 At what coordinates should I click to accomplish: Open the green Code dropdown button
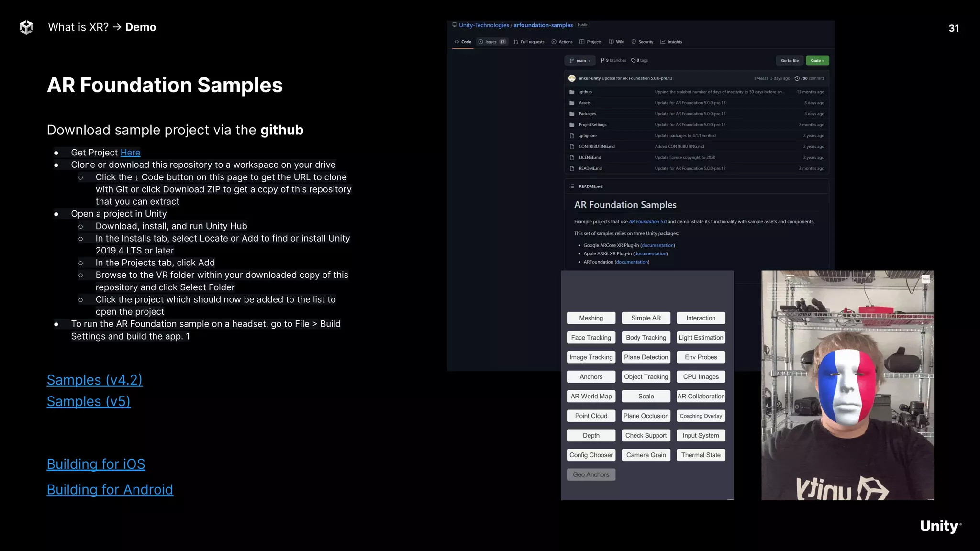(817, 61)
